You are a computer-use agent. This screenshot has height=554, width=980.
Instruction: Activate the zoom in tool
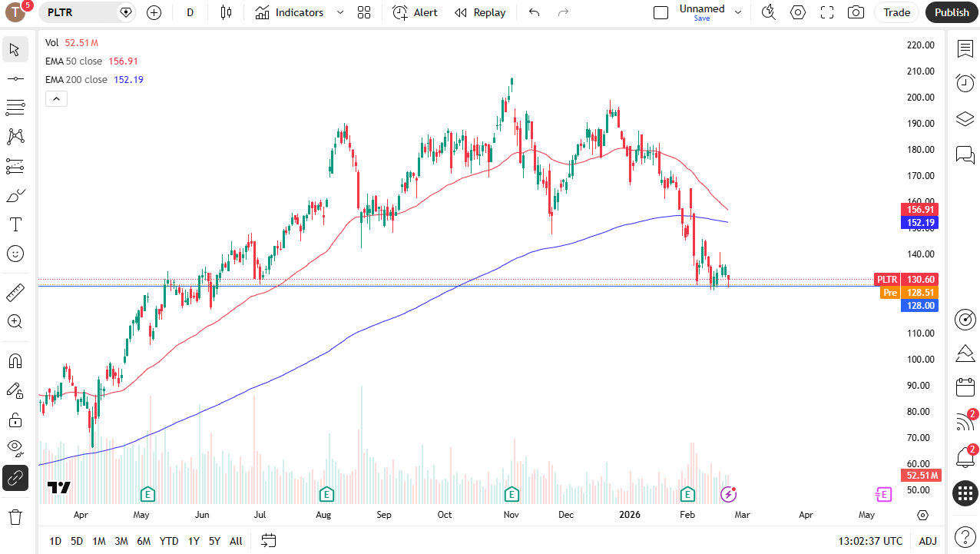click(15, 321)
